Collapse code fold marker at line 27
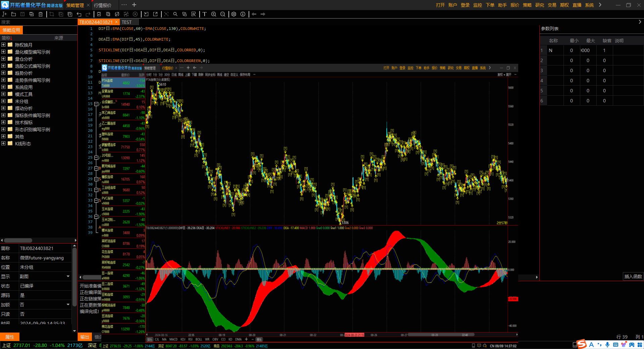The image size is (644, 349). pyautogui.click(x=96, y=168)
